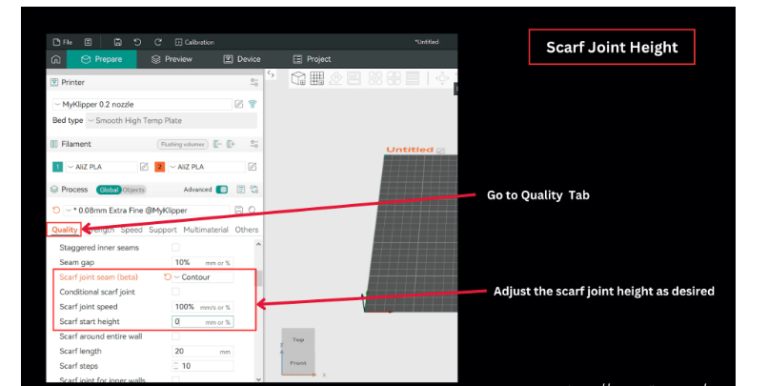Viewport: 768px width, 386px height.
Task: Open printer section settings sliders icon
Action: pyautogui.click(x=254, y=82)
